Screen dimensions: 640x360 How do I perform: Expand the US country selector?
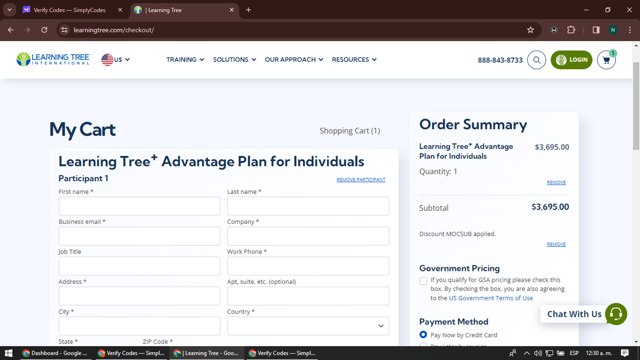pos(116,60)
